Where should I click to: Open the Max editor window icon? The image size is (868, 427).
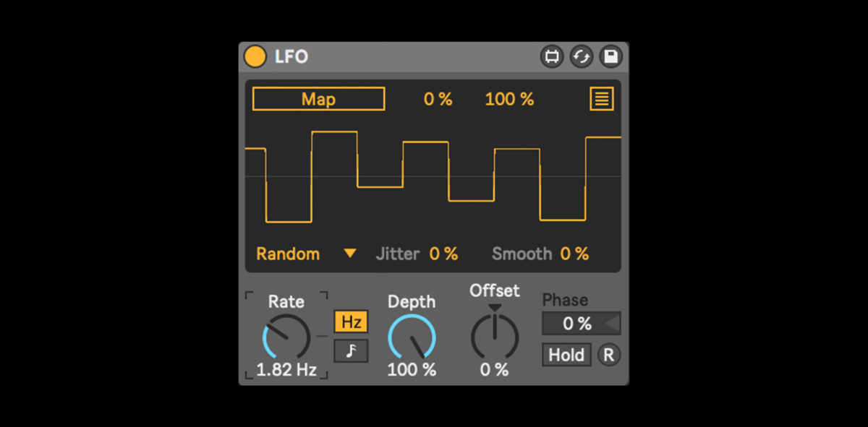[552, 56]
